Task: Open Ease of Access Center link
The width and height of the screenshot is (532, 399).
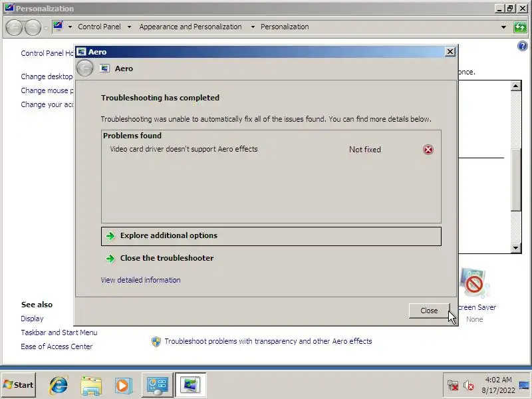Action: coord(57,346)
